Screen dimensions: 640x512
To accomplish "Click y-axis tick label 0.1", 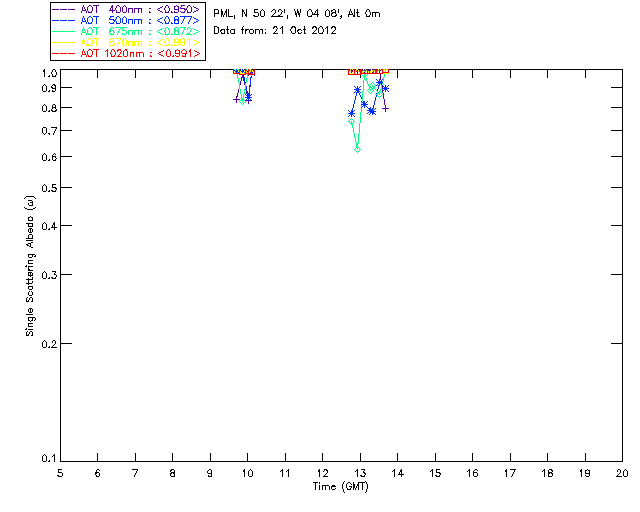I will click(x=49, y=459).
